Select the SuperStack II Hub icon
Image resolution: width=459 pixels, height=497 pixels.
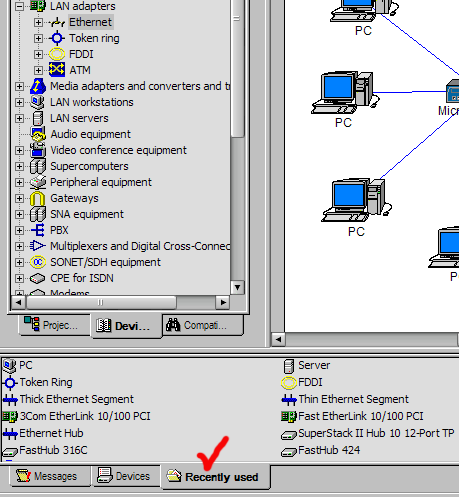289,435
